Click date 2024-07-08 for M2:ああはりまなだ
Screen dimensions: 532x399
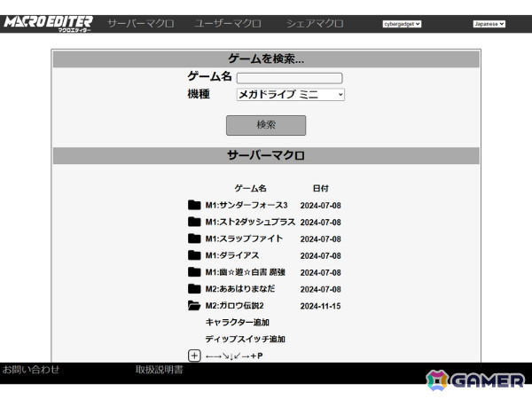pos(321,289)
